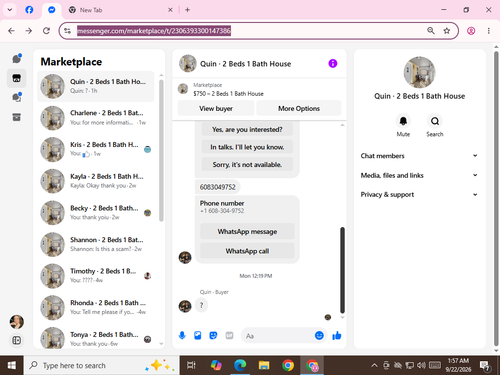Open the Chrome profile icon
Screen dimensions: 500x375
471,31
